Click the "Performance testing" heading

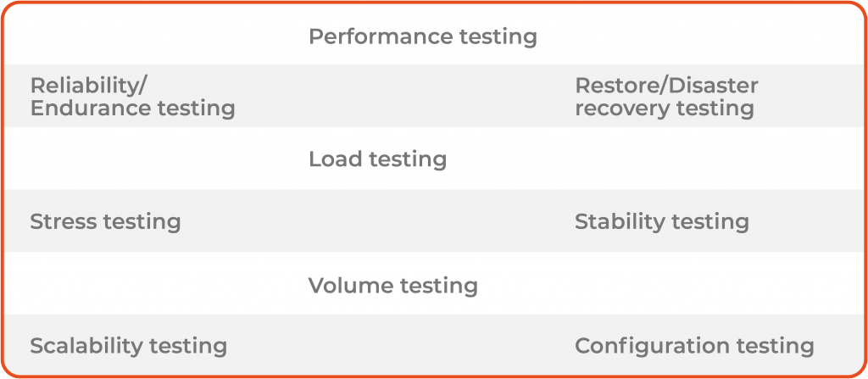422,36
